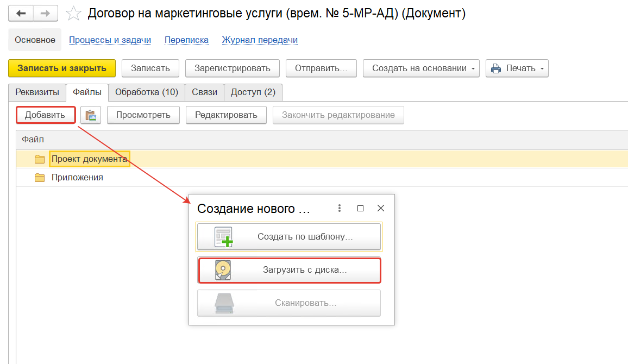The height and width of the screenshot is (364, 628).
Task: Choose Создать по шаблону option
Action: [x=289, y=237]
